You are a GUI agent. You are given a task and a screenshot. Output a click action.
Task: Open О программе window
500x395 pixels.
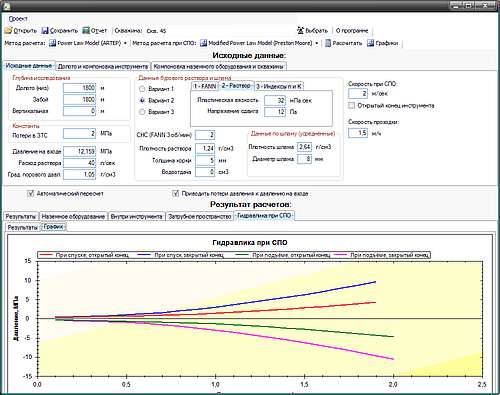[x=352, y=31]
